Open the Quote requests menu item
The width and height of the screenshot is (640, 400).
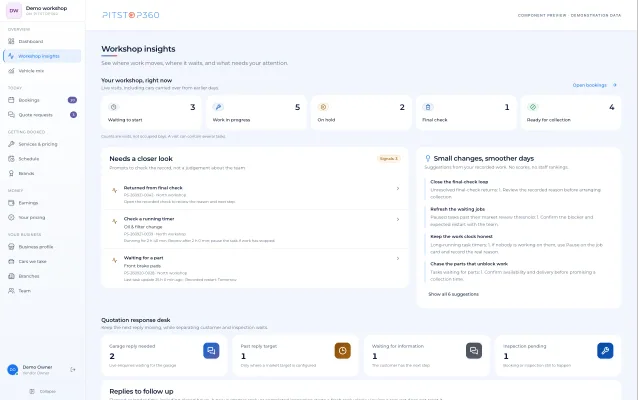(42, 115)
